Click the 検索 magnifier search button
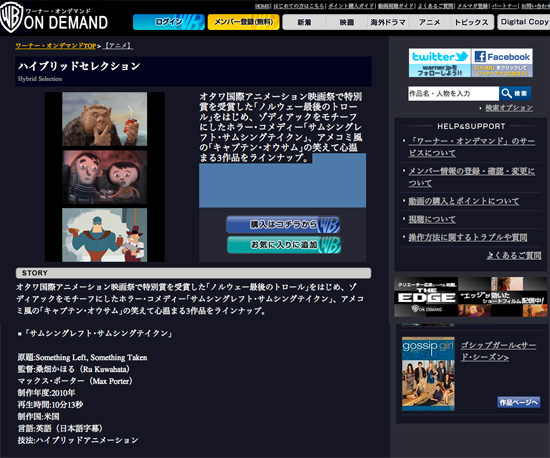 click(x=515, y=94)
